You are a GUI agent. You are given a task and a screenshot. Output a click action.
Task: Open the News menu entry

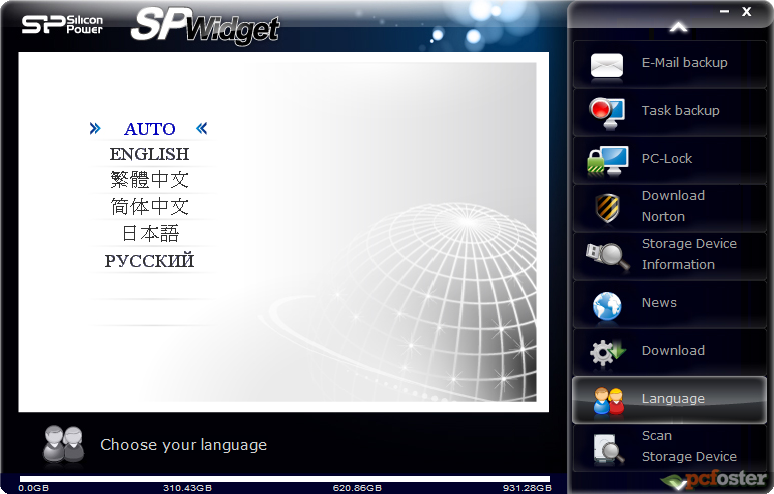tap(669, 304)
